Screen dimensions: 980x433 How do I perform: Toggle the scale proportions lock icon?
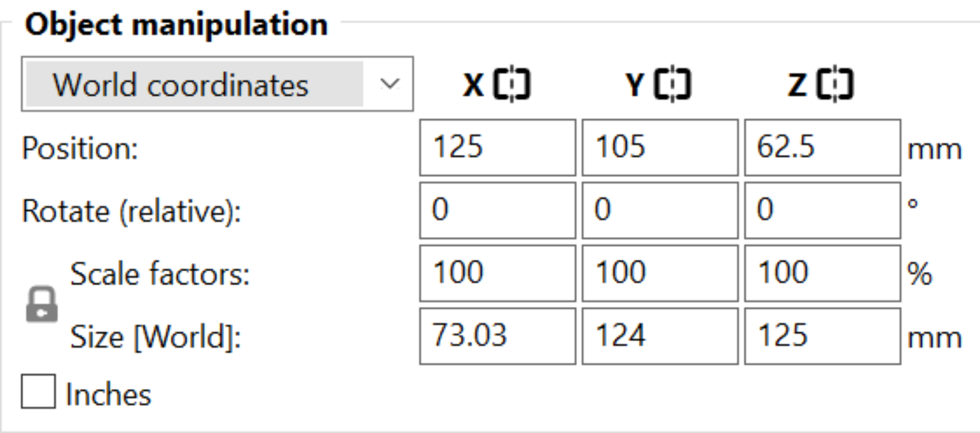42,305
